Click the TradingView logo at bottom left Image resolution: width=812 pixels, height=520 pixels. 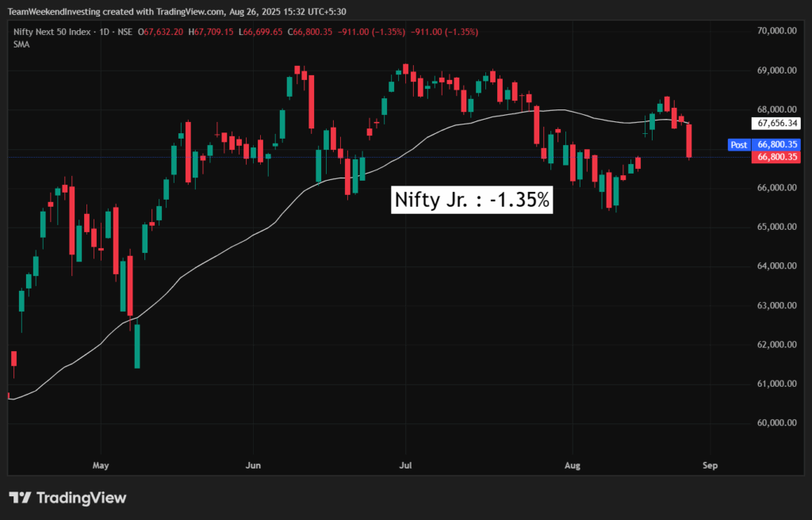tap(68, 498)
